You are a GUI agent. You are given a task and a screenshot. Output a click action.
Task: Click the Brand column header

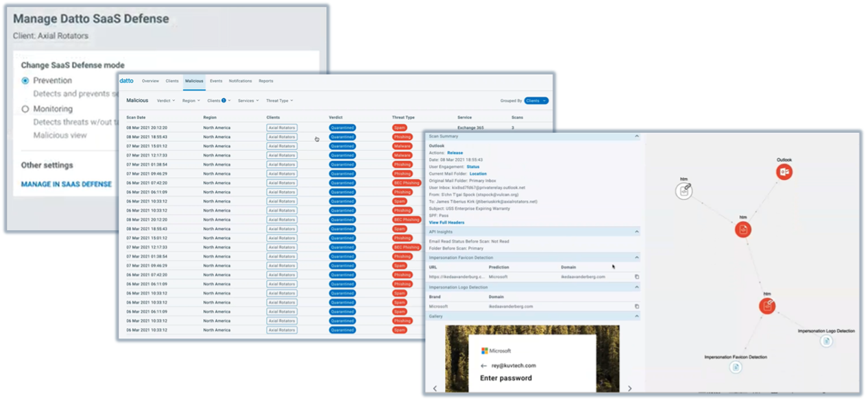(433, 297)
